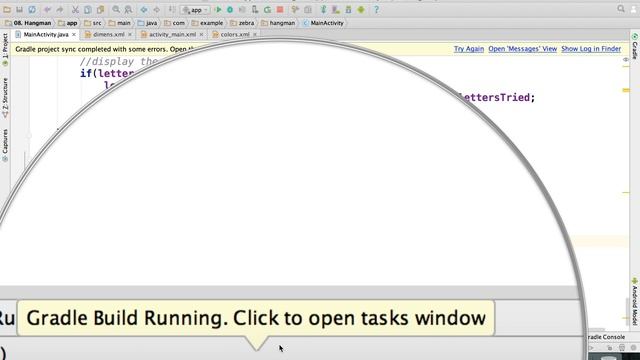The width and height of the screenshot is (640, 360).
Task: Click the Run with coverage icon
Action: click(242, 9)
